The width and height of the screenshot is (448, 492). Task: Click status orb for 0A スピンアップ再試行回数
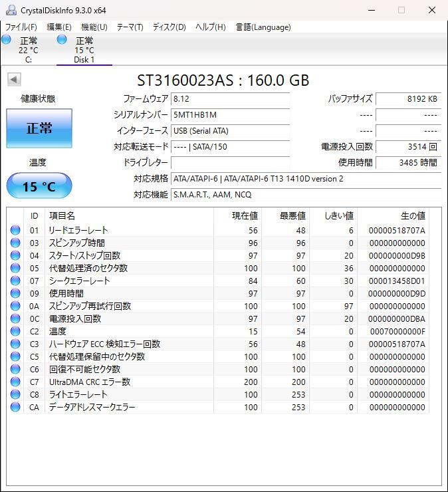pos(15,306)
